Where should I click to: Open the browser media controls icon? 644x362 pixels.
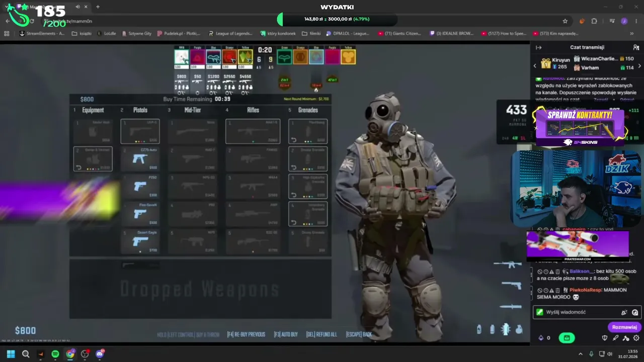(612, 21)
